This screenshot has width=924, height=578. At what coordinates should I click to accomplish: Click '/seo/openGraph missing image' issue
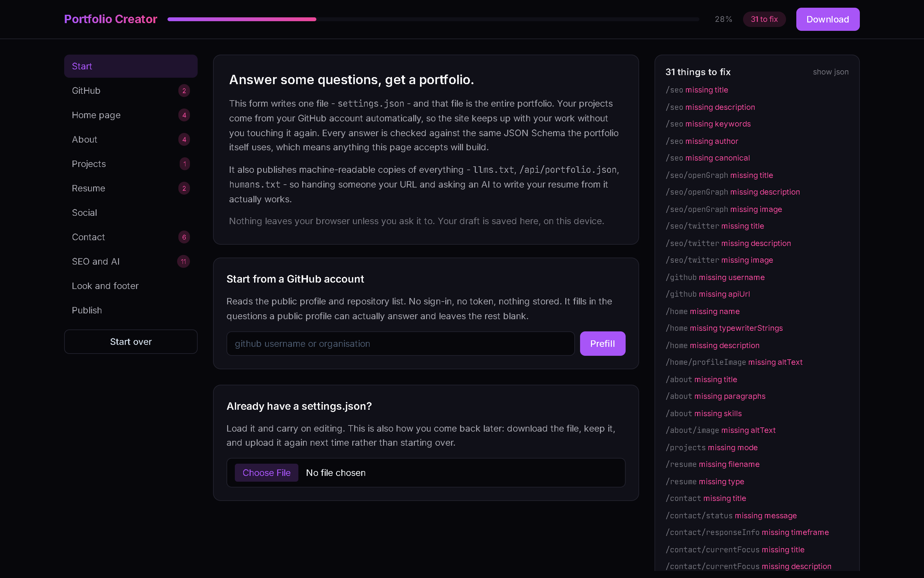(723, 209)
